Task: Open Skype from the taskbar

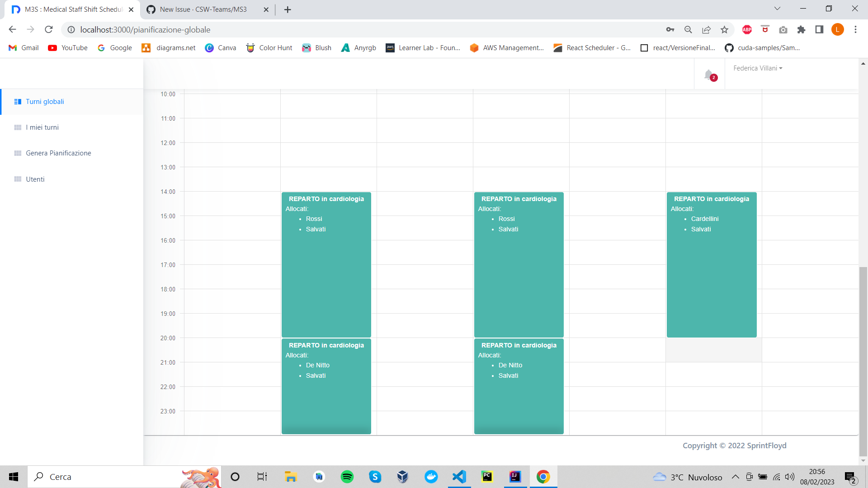Action: pyautogui.click(x=375, y=477)
